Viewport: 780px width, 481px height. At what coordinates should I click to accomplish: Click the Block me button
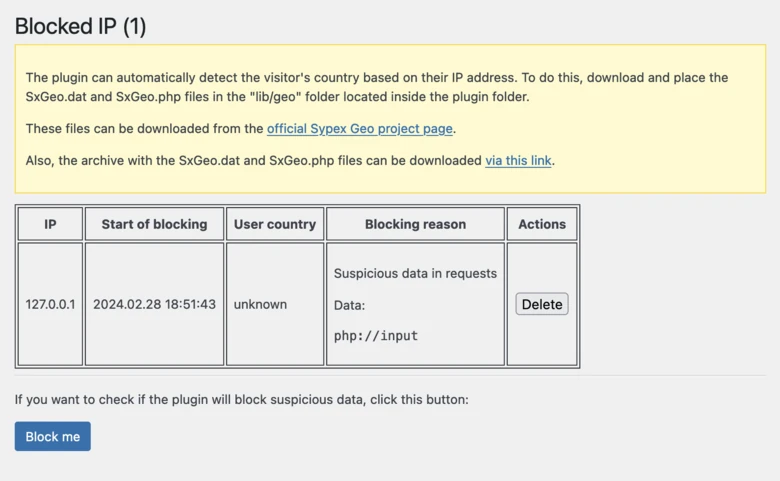tap(53, 436)
